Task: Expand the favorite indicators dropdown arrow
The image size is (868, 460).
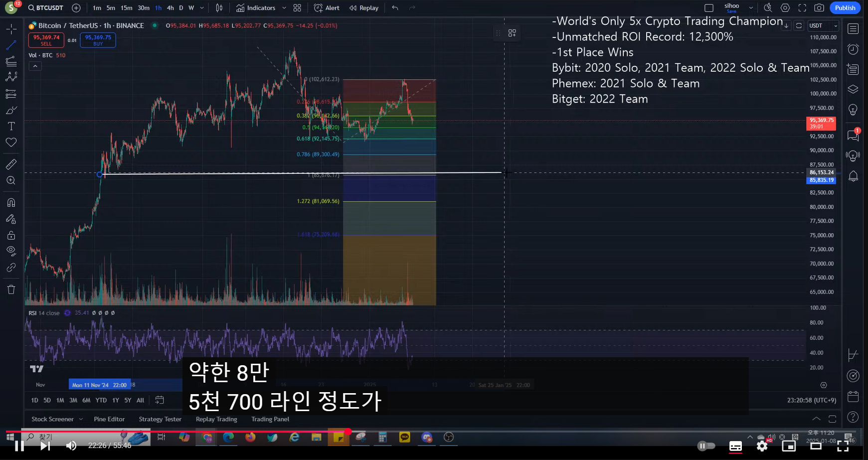Action: point(284,8)
